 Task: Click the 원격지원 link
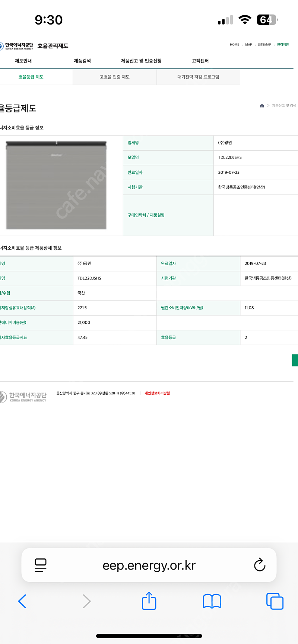[x=283, y=45]
